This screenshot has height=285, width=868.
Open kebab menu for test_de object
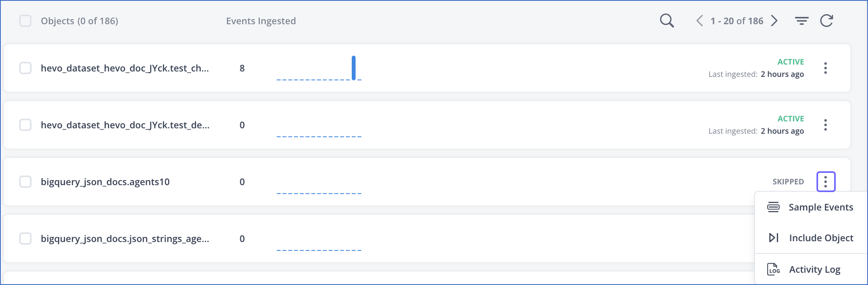(826, 125)
